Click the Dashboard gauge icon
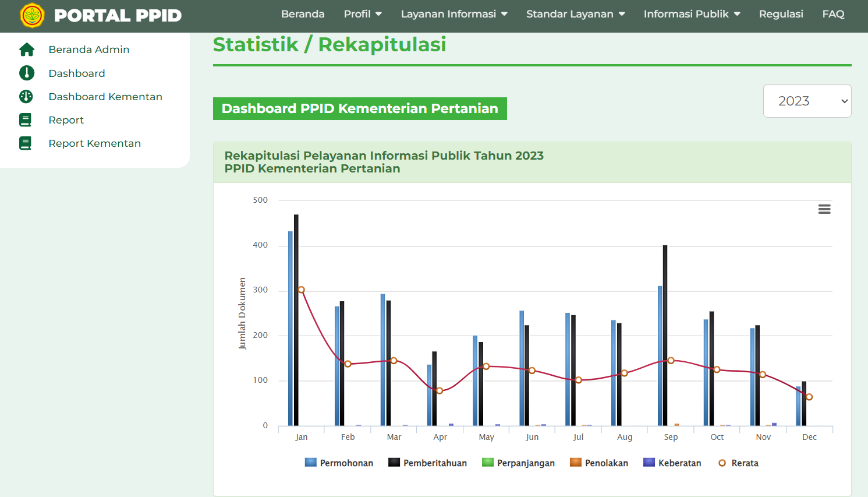 [x=27, y=73]
